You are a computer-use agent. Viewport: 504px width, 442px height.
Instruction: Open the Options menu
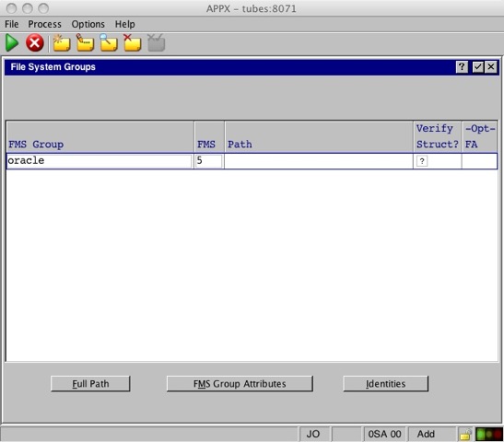pos(88,24)
